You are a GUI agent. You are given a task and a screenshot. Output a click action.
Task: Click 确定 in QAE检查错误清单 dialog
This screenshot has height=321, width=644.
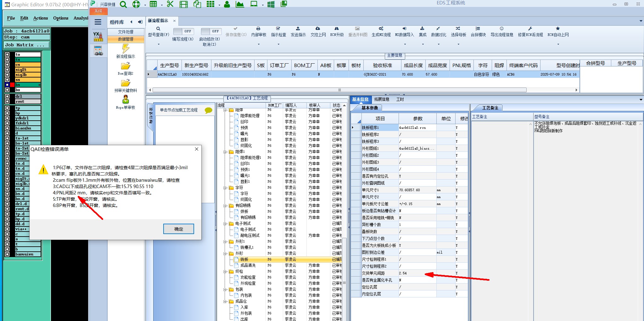(x=179, y=229)
